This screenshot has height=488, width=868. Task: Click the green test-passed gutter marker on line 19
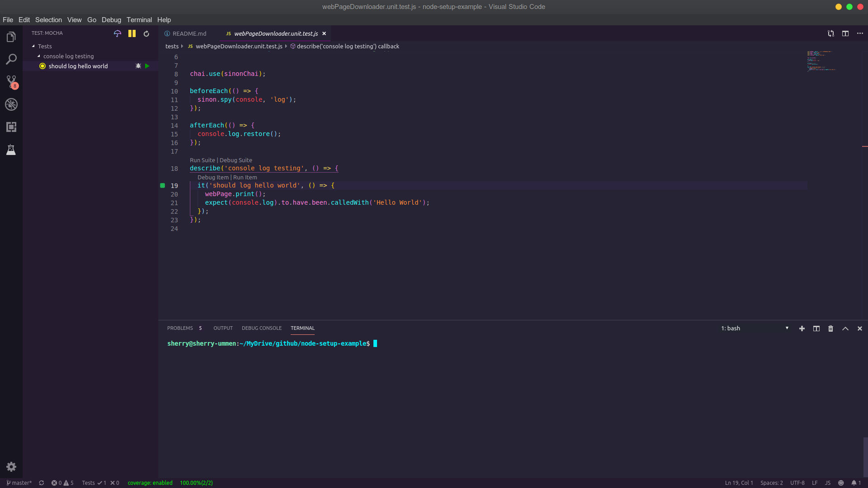click(163, 186)
